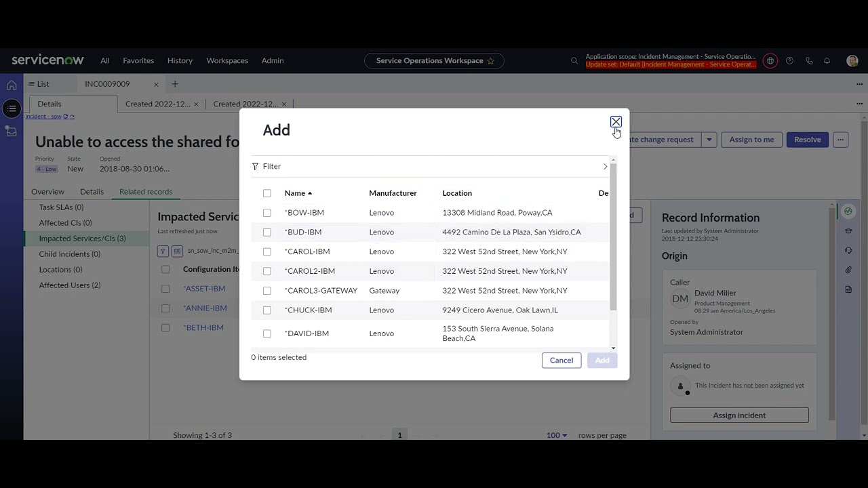The image size is (868, 488).
Task: Open the headset icon in right sidebar
Action: (848, 251)
